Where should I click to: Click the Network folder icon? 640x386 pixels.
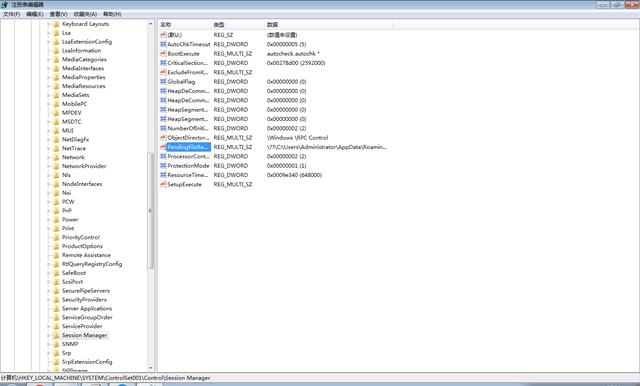point(56,158)
